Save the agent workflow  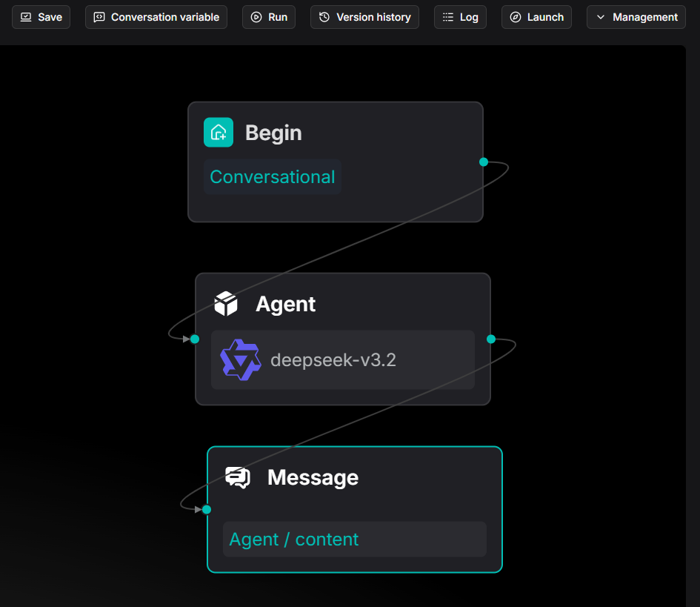[41, 17]
